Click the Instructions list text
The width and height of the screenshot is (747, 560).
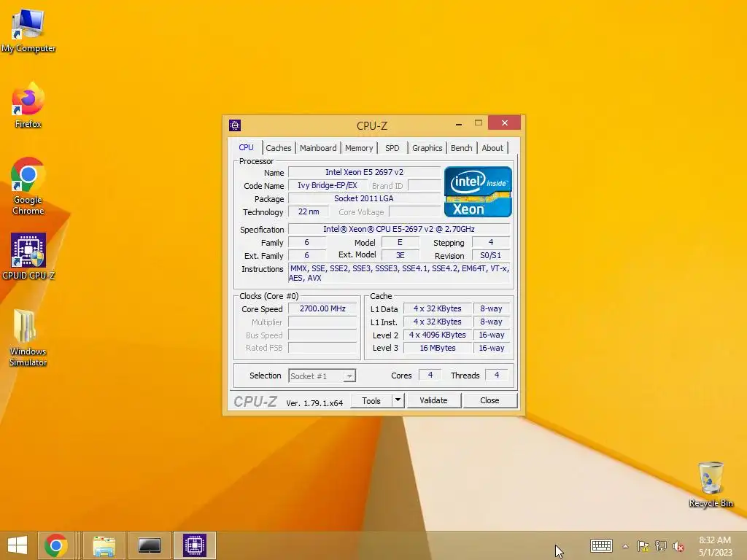(x=399, y=273)
